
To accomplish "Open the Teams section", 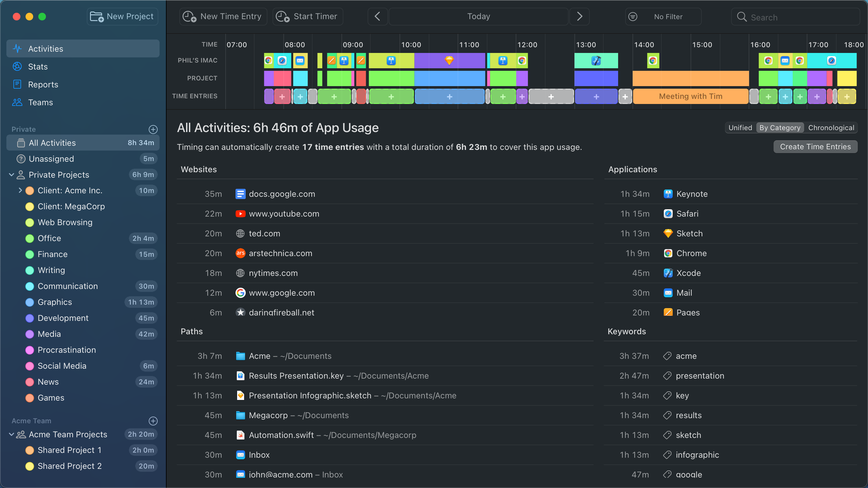I will point(41,102).
